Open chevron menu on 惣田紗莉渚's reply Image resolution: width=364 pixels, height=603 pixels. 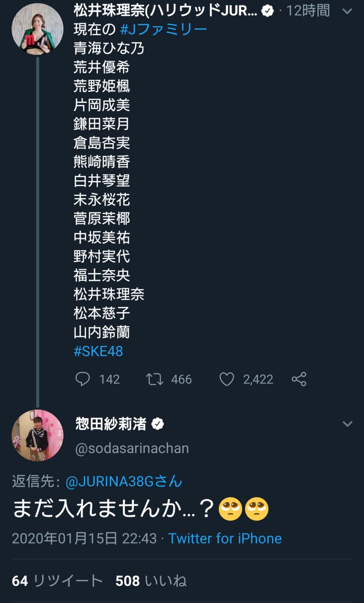coord(347,424)
